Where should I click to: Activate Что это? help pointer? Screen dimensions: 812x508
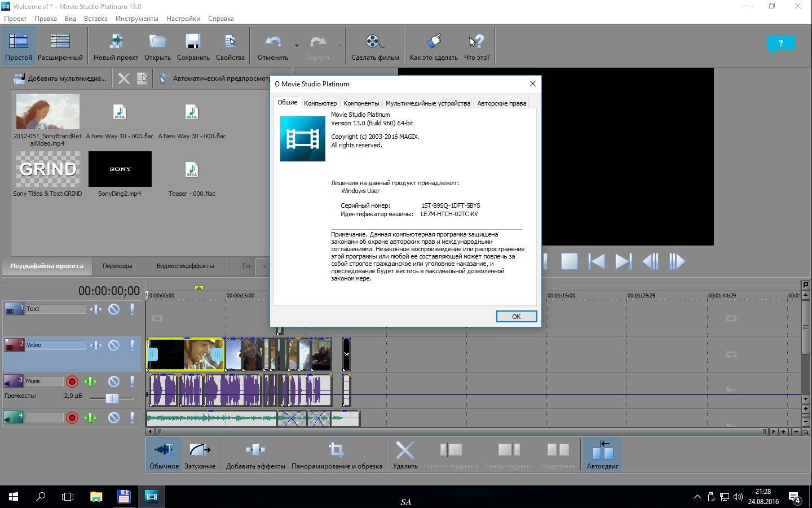477,46
